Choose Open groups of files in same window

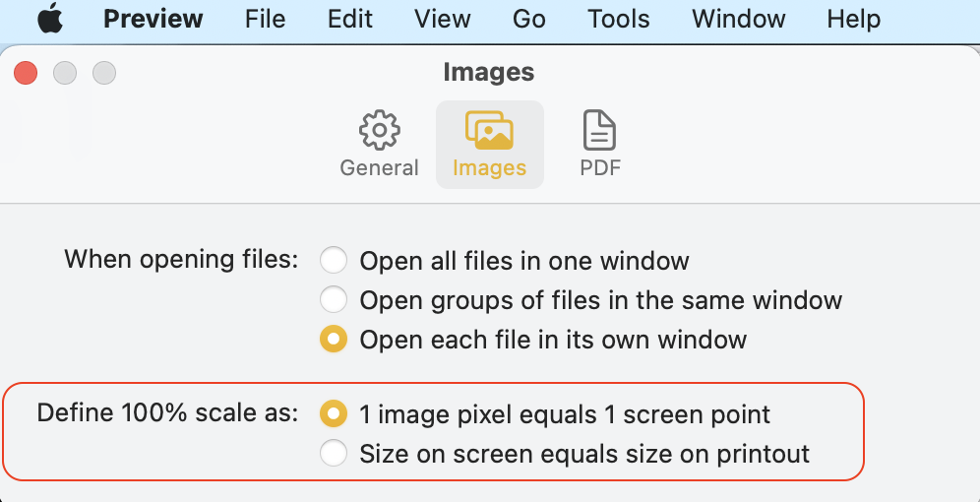pos(335,299)
